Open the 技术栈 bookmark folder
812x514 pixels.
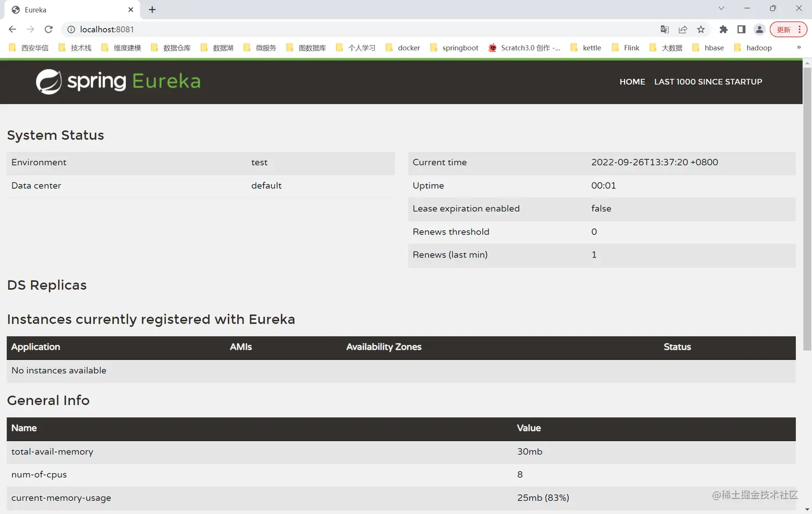[x=75, y=48]
